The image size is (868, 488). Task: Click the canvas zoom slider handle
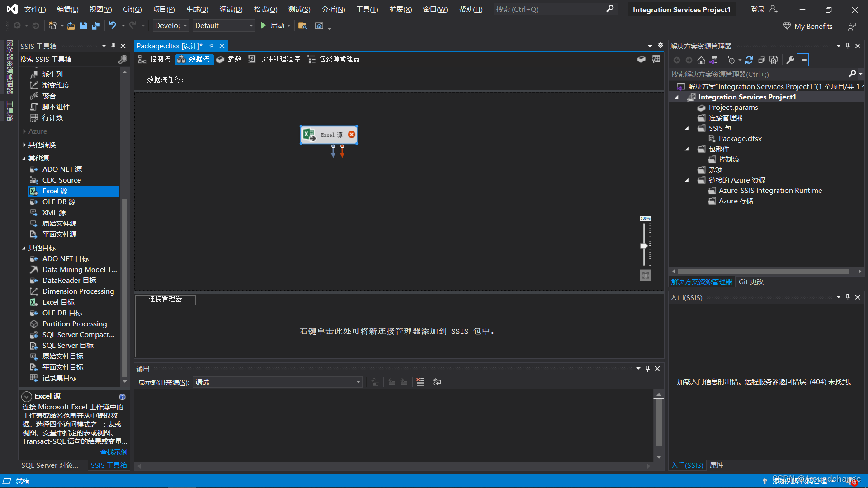[644, 246]
